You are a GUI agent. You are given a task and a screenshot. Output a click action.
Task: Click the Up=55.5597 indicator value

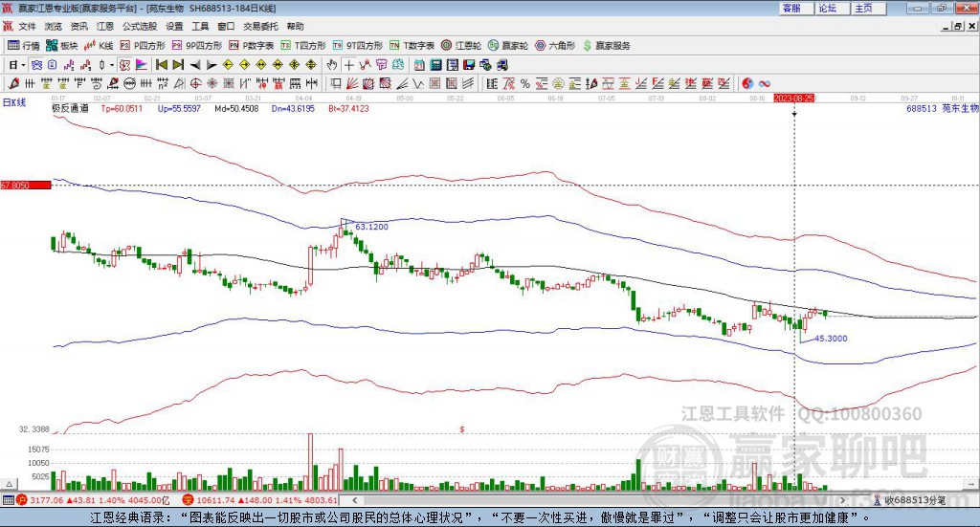[x=179, y=108]
